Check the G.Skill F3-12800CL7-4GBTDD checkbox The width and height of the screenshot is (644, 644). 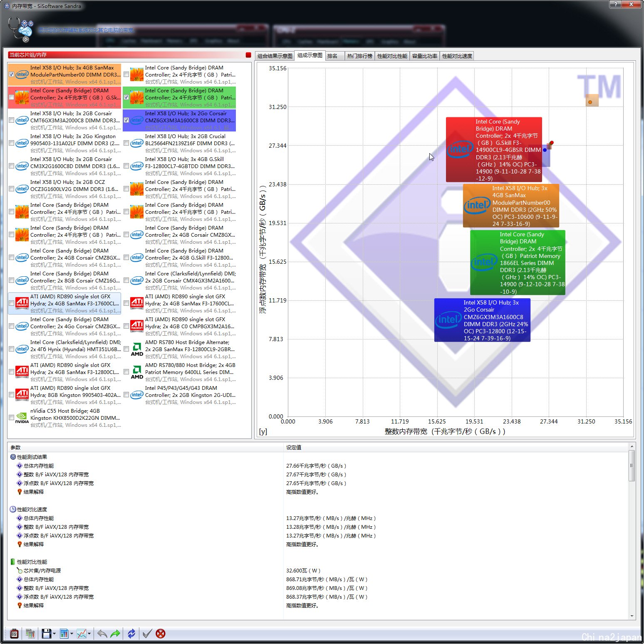tap(126, 166)
